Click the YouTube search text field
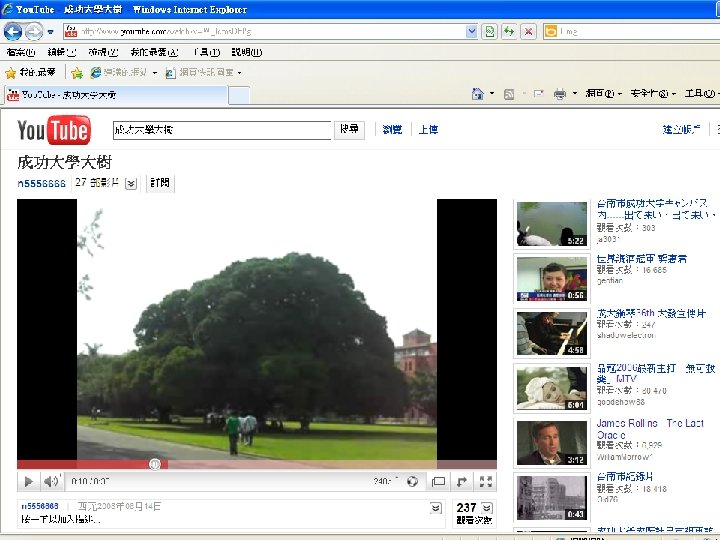This screenshot has width=720, height=540. pos(222,130)
